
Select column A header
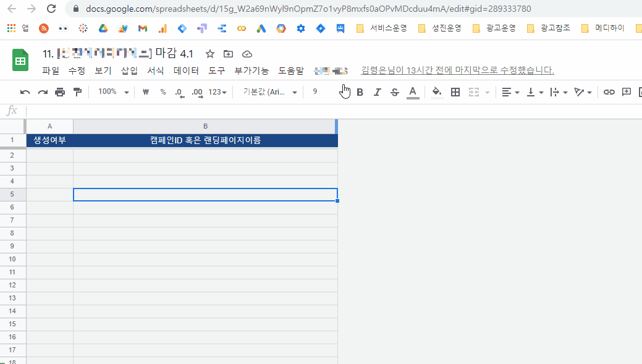(49, 126)
